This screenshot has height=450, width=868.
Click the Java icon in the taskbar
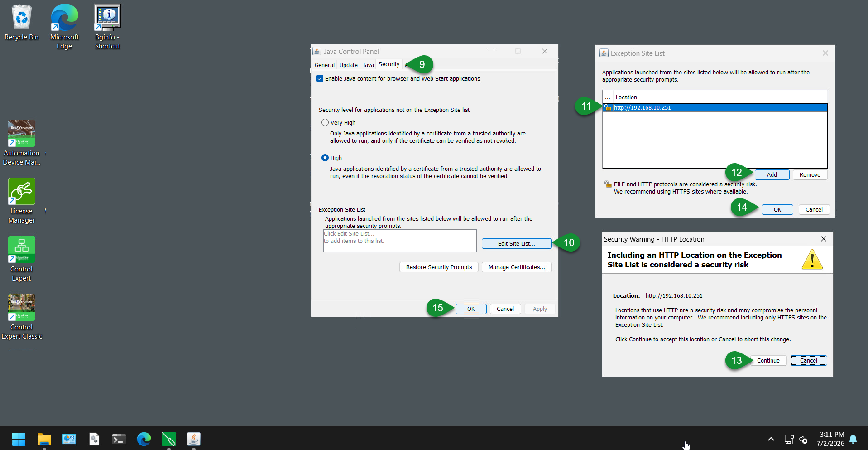(x=194, y=439)
